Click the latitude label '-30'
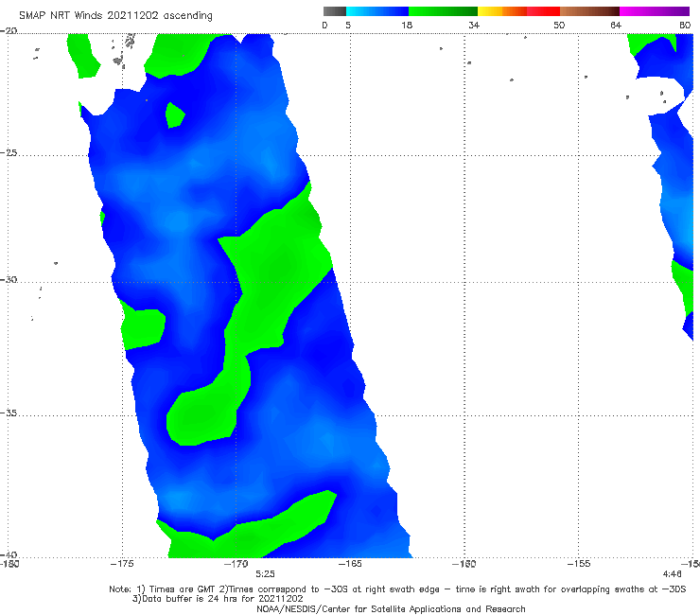Screen dimensions: 700x615 (x=9, y=279)
